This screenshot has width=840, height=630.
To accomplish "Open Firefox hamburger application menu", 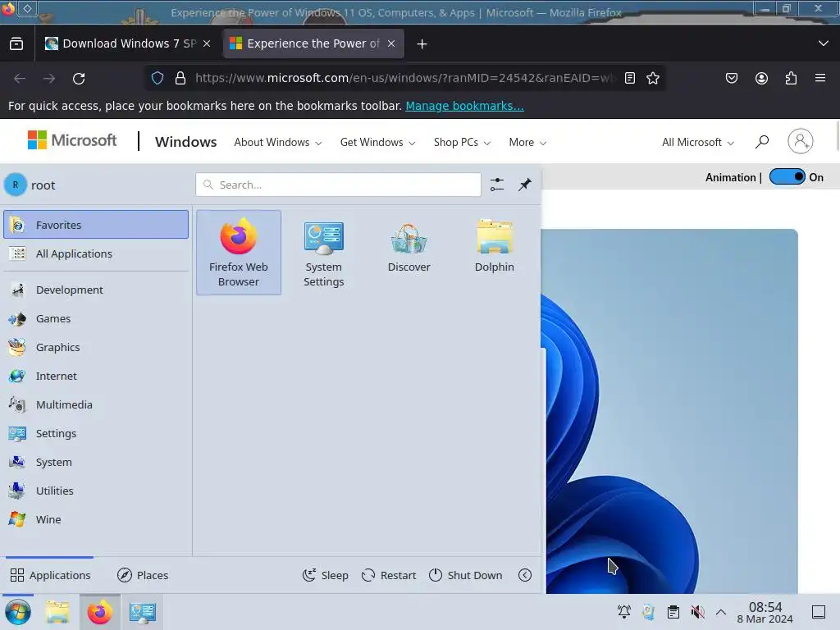I will pyautogui.click(x=820, y=78).
